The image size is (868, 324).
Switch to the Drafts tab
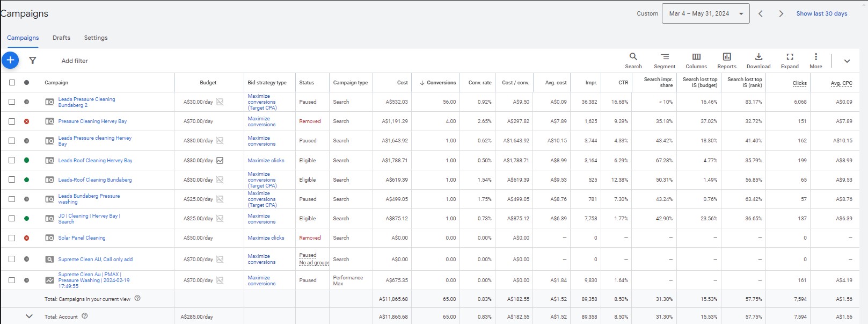[x=61, y=38]
